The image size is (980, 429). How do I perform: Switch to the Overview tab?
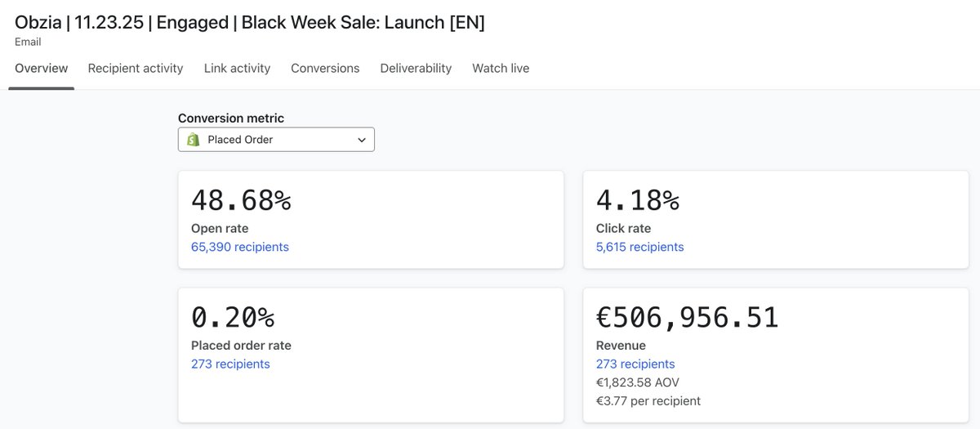[x=42, y=69]
